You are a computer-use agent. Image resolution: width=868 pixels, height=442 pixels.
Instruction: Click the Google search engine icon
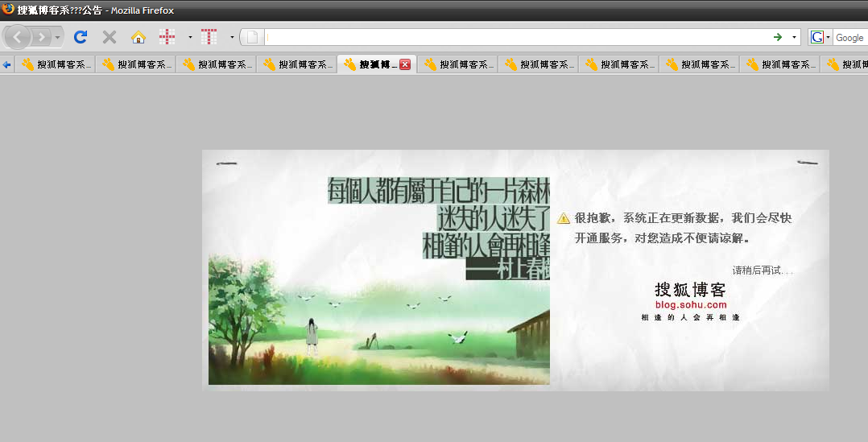click(x=817, y=37)
